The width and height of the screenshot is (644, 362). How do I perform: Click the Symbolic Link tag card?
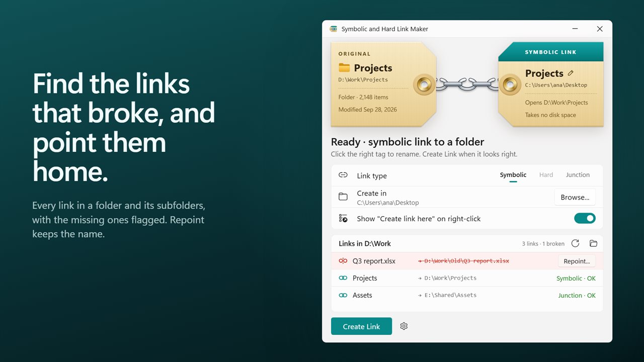point(551,83)
